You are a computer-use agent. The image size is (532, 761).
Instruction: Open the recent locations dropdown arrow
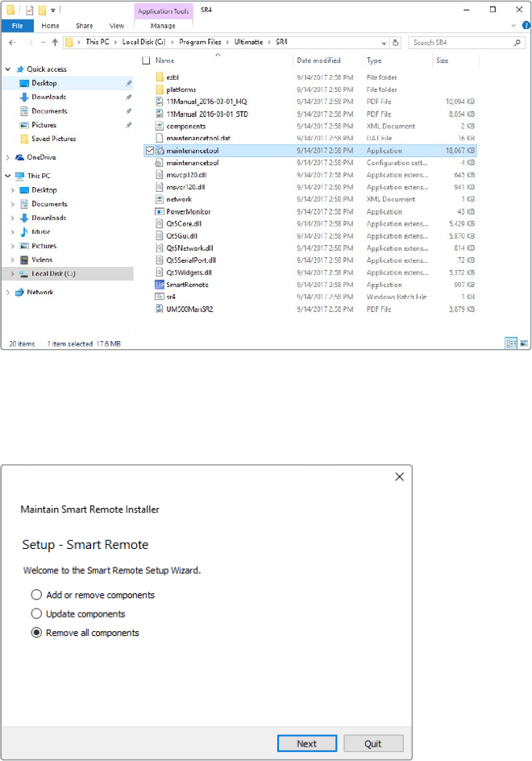pyautogui.click(x=43, y=43)
